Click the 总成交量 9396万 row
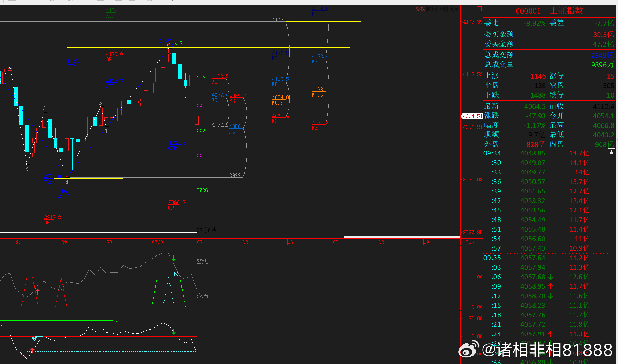Image resolution: width=618 pixels, height=364 pixels. [549, 64]
